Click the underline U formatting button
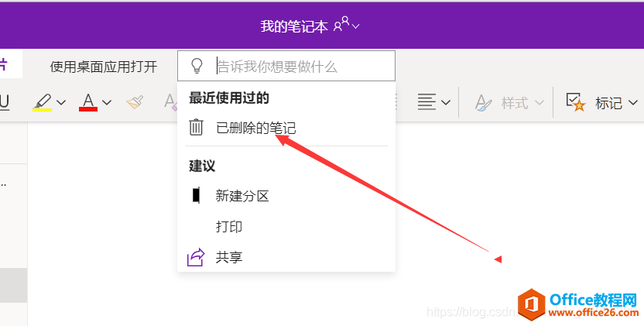This screenshot has height=326, width=644. click(4, 102)
